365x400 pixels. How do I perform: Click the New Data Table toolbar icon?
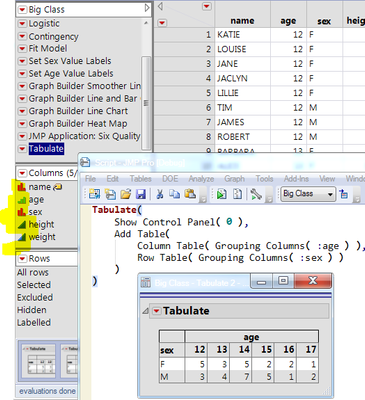(94, 194)
